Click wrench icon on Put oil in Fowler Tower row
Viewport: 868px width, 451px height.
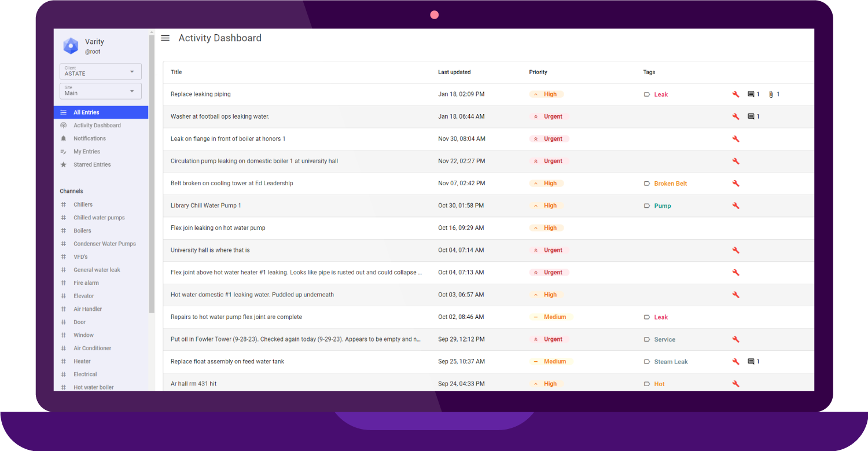pyautogui.click(x=735, y=339)
